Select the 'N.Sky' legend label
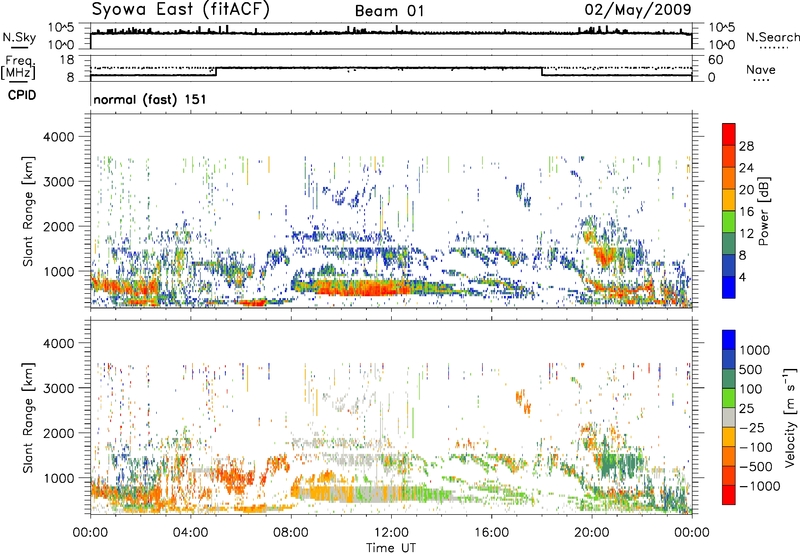This screenshot has width=800, height=554. (19, 37)
